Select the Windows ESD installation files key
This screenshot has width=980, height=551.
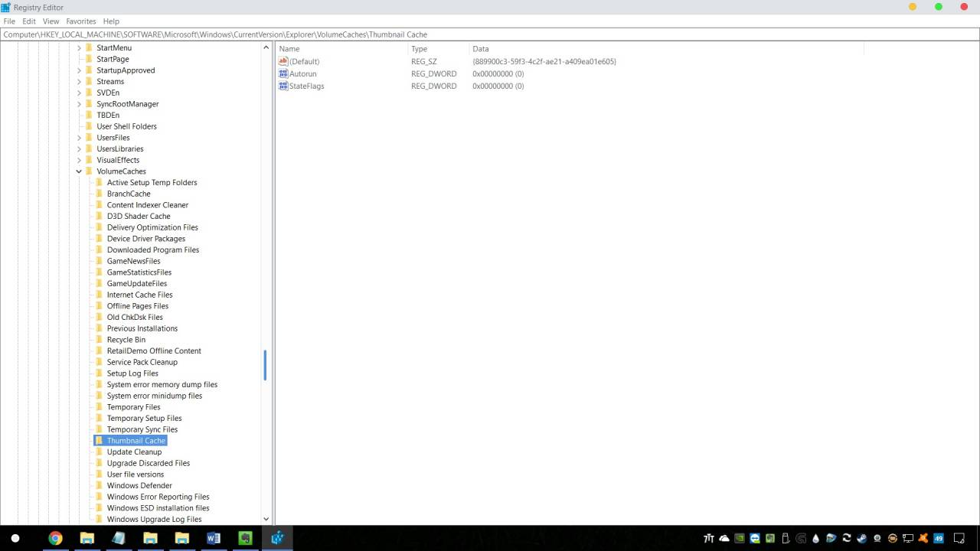click(158, 507)
